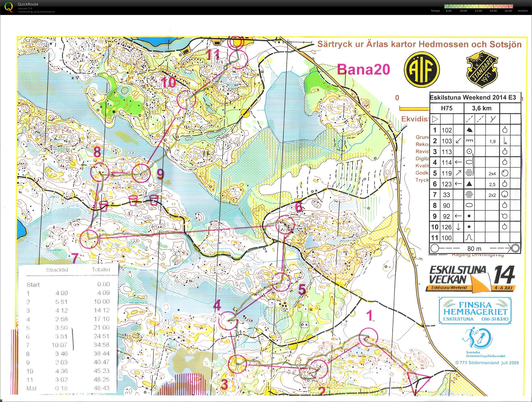Click the control 6 circle on the map
Image resolution: width=532 pixels, height=402 pixels.
click(x=285, y=225)
